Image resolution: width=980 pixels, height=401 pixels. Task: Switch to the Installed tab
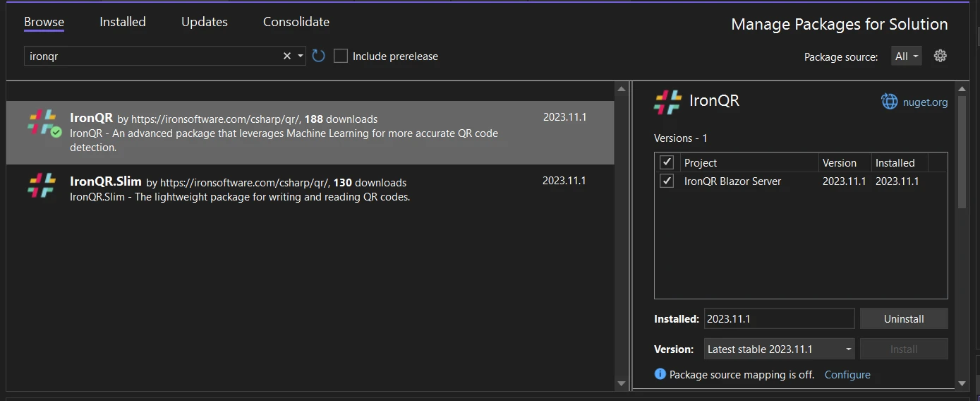click(x=122, y=22)
